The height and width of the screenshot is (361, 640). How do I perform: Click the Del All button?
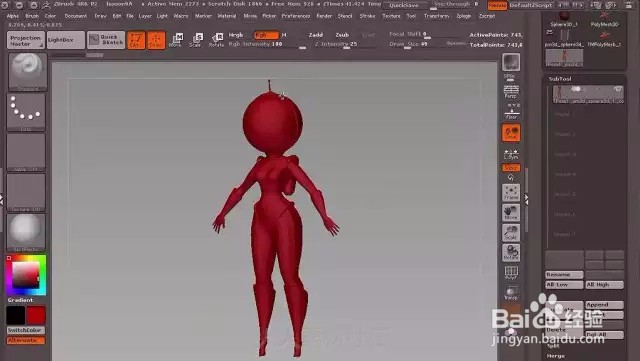[604, 335]
